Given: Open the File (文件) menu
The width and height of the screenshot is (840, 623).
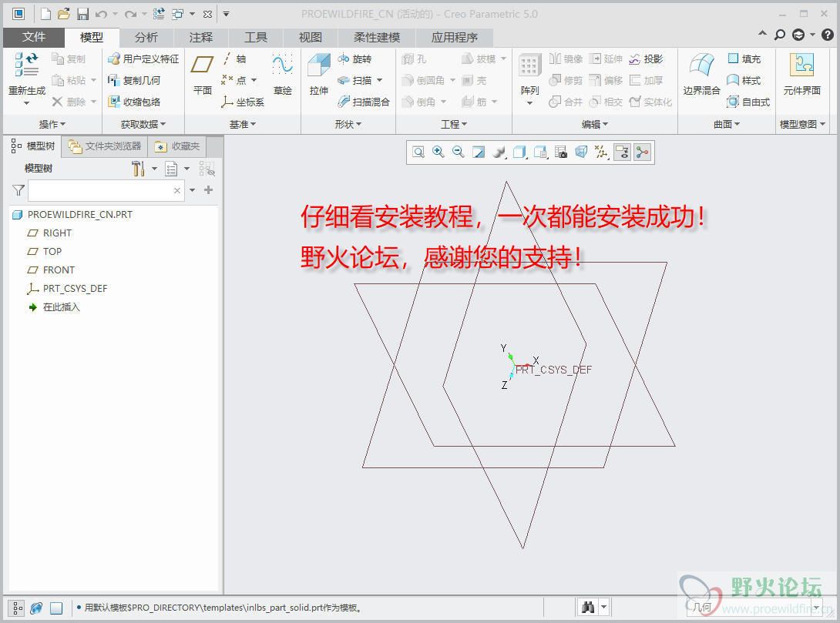Looking at the screenshot, I should coord(33,37).
